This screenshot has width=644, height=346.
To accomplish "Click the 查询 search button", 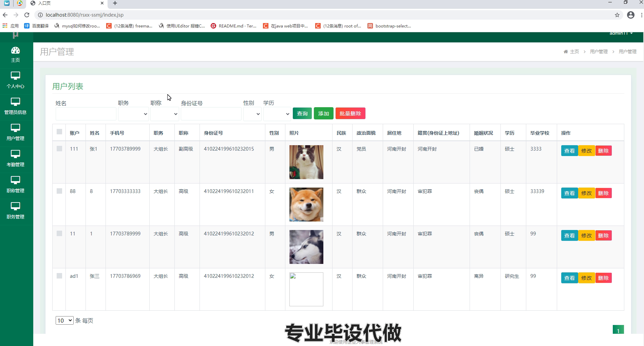I will (x=302, y=113).
